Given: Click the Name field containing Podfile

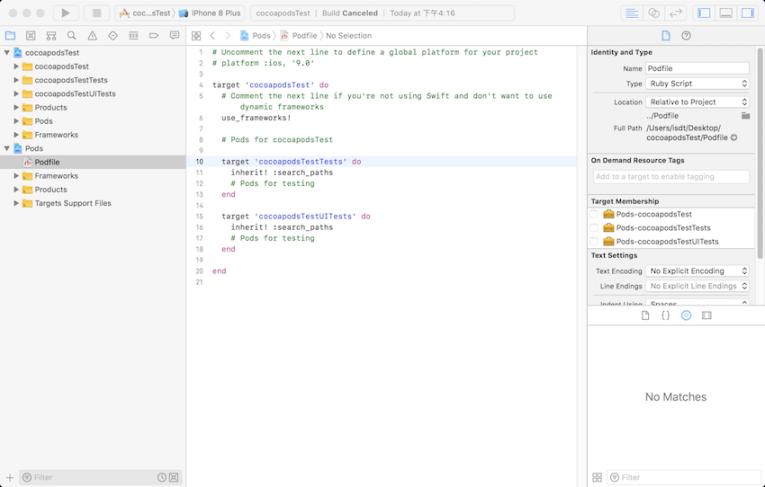Looking at the screenshot, I should (x=697, y=68).
